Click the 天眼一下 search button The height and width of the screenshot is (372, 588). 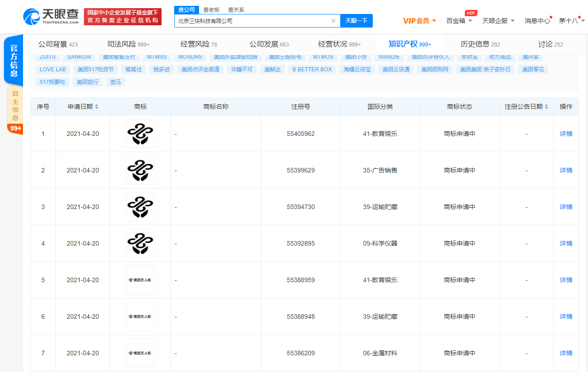tap(356, 21)
